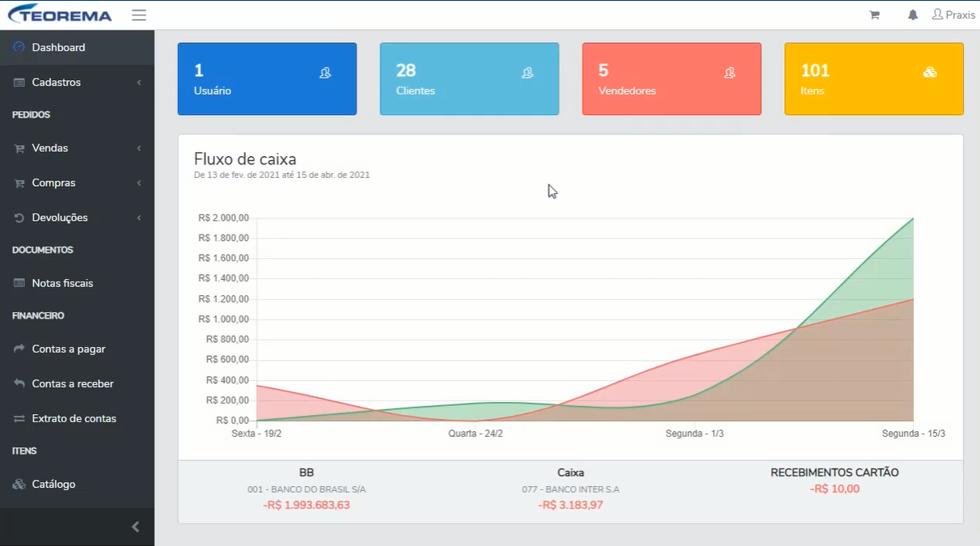Click the Caixa account name
This screenshot has width=980, height=546.
(571, 472)
